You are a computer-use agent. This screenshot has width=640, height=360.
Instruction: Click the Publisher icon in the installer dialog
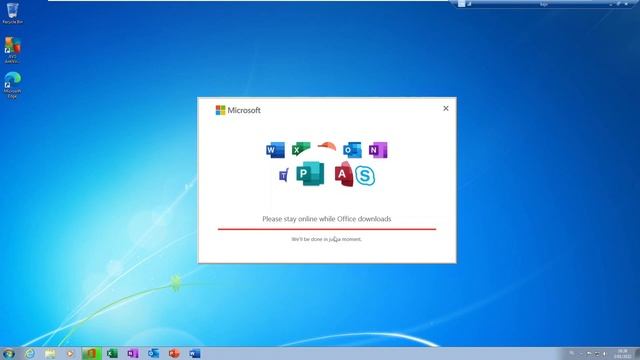point(310,173)
